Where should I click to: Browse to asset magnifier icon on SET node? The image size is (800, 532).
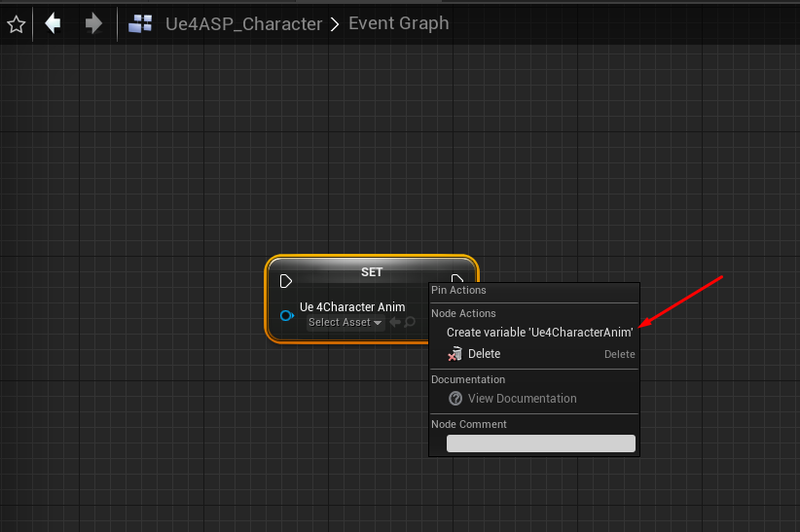click(410, 322)
